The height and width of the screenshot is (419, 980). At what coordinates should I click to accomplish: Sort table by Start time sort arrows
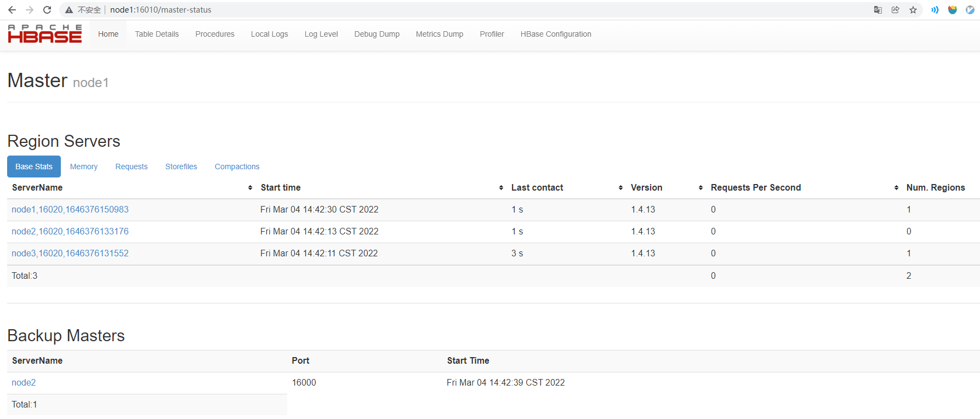pos(502,188)
